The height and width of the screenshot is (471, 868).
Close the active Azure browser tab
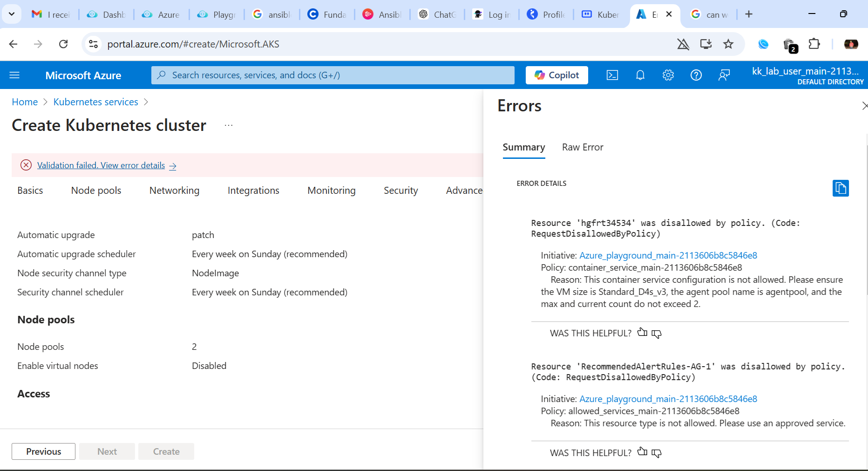point(669,14)
